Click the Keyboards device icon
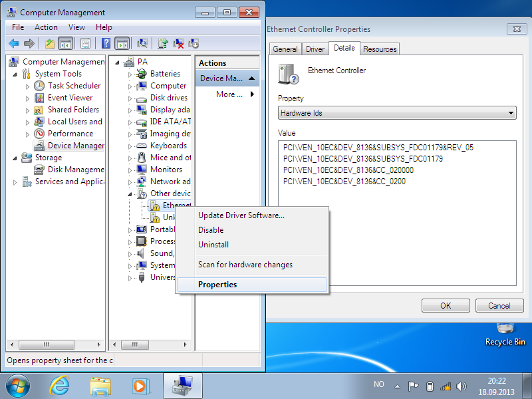This screenshot has height=399, width=532. pos(141,146)
